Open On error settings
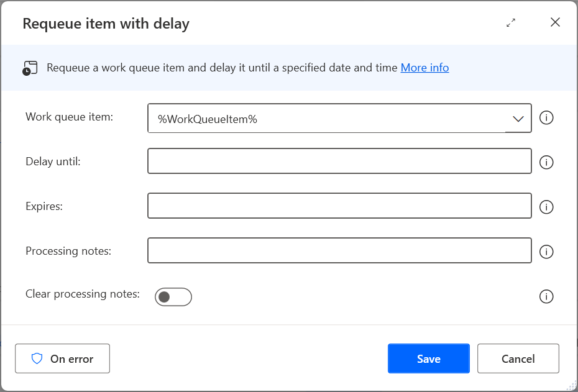Image resolution: width=578 pixels, height=392 pixels. 62,358
